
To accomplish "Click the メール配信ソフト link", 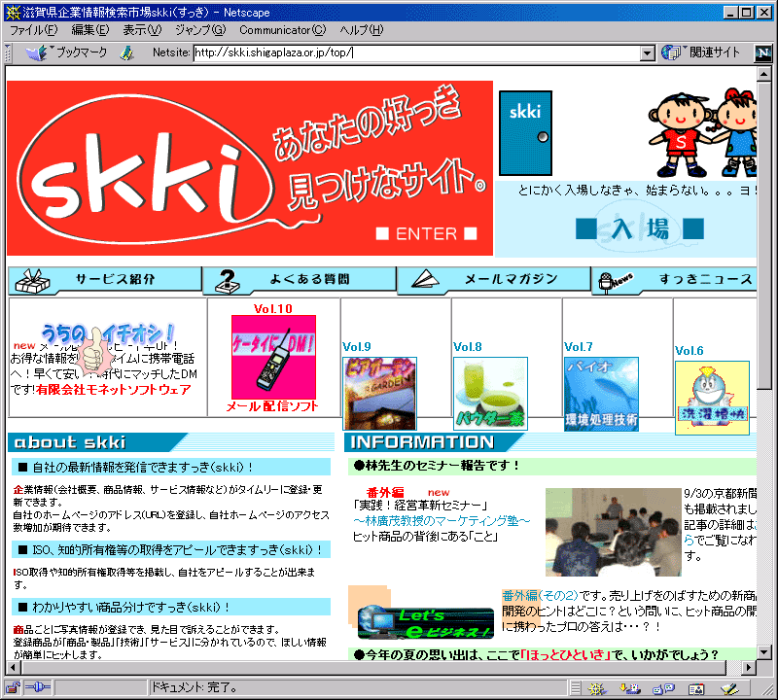I will (x=272, y=406).
